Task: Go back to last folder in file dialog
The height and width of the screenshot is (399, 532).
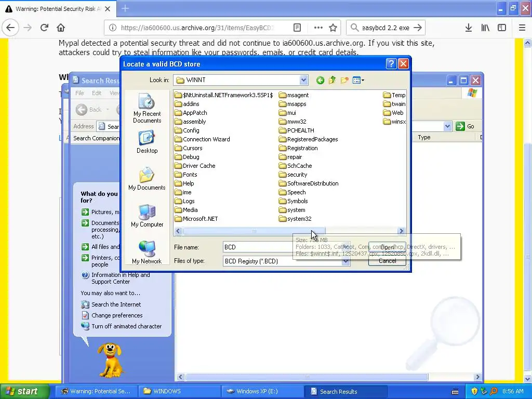Action: (320, 80)
